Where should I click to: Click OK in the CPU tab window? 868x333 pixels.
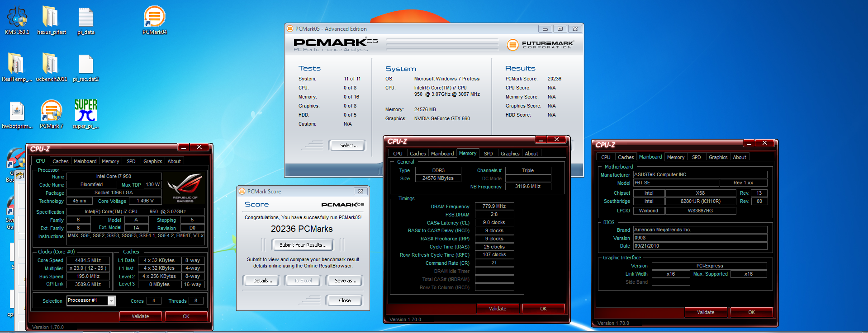(186, 316)
